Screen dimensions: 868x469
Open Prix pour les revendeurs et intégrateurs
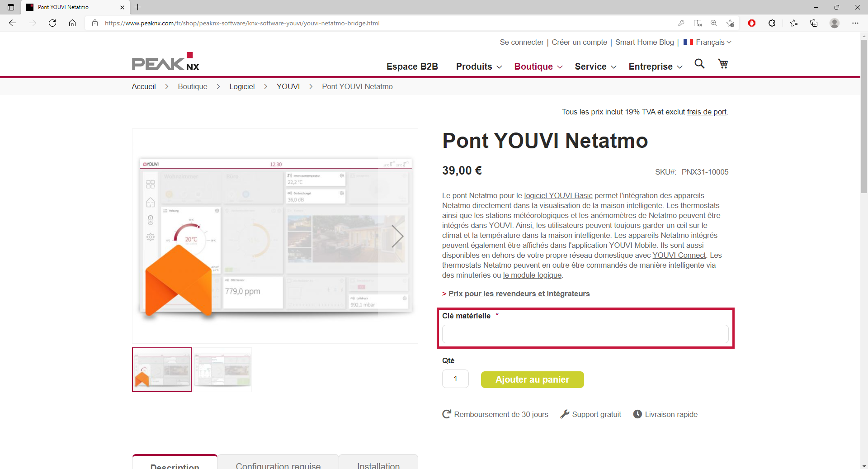coord(519,294)
